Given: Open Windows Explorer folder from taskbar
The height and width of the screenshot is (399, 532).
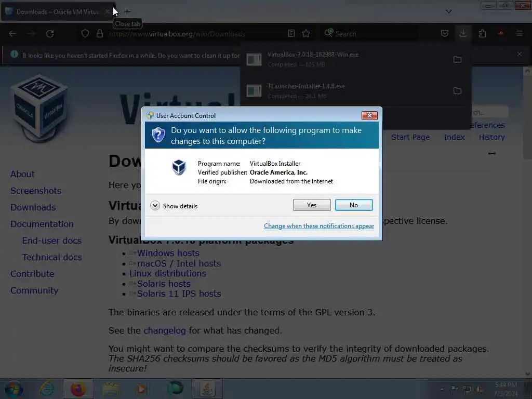Looking at the screenshot, I should pyautogui.click(x=111, y=389).
